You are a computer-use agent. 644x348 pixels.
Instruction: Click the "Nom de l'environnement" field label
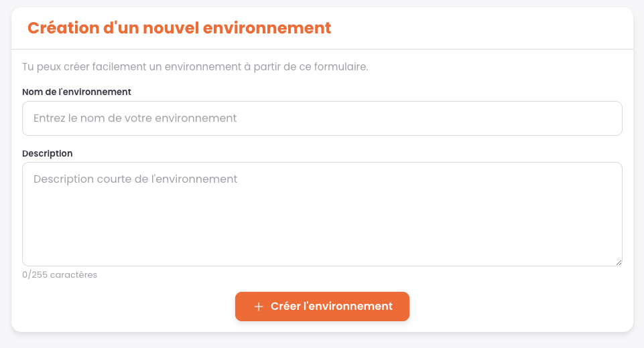[x=76, y=92]
